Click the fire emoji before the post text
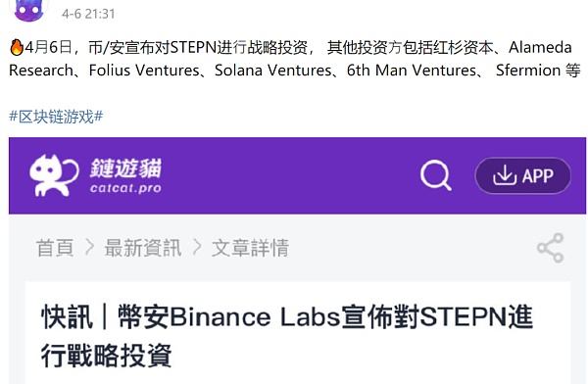The image size is (588, 384). click(16, 48)
